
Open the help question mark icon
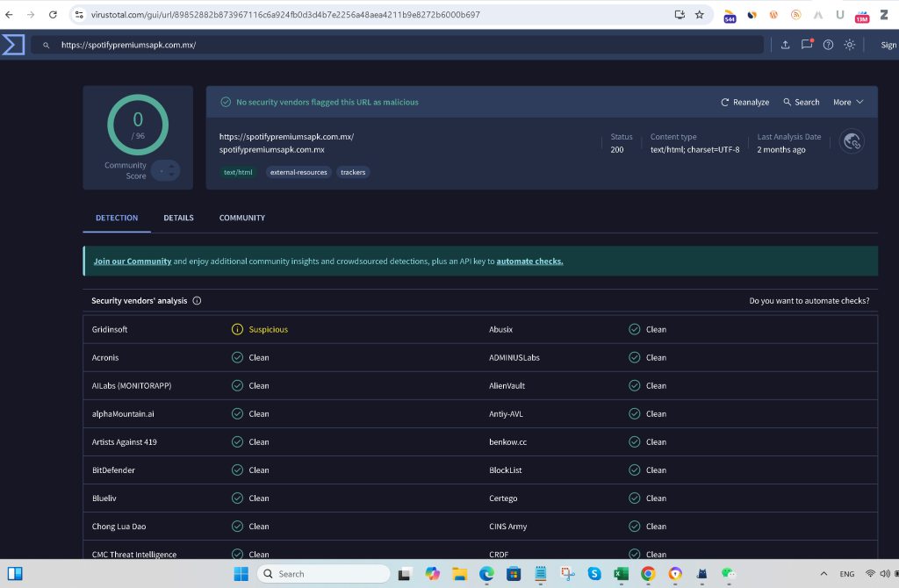click(x=828, y=45)
